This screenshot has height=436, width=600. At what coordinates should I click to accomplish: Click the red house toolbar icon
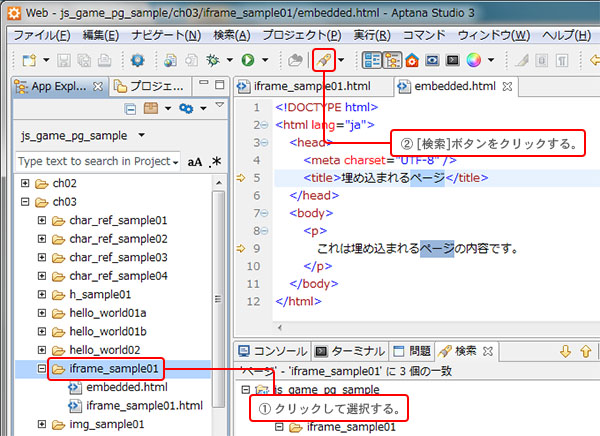[x=412, y=60]
